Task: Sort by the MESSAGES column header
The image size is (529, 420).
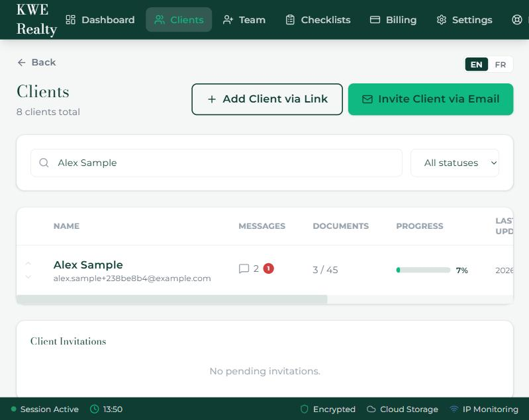Action: [262, 226]
